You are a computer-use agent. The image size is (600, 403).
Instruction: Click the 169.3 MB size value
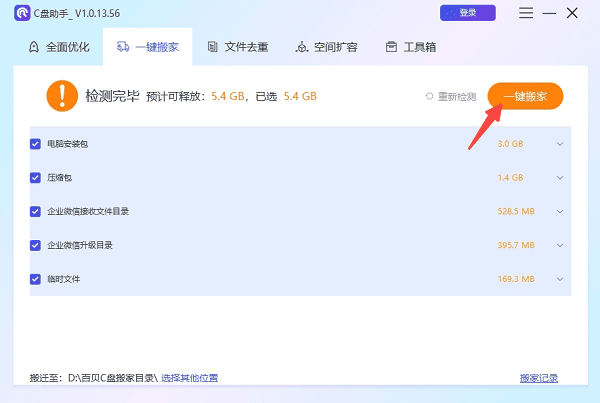pos(516,279)
